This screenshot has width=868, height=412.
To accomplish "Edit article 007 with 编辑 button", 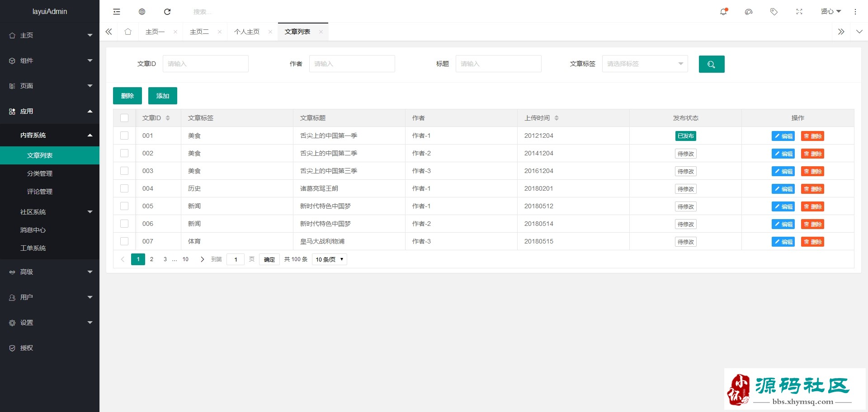I will pyautogui.click(x=783, y=242).
